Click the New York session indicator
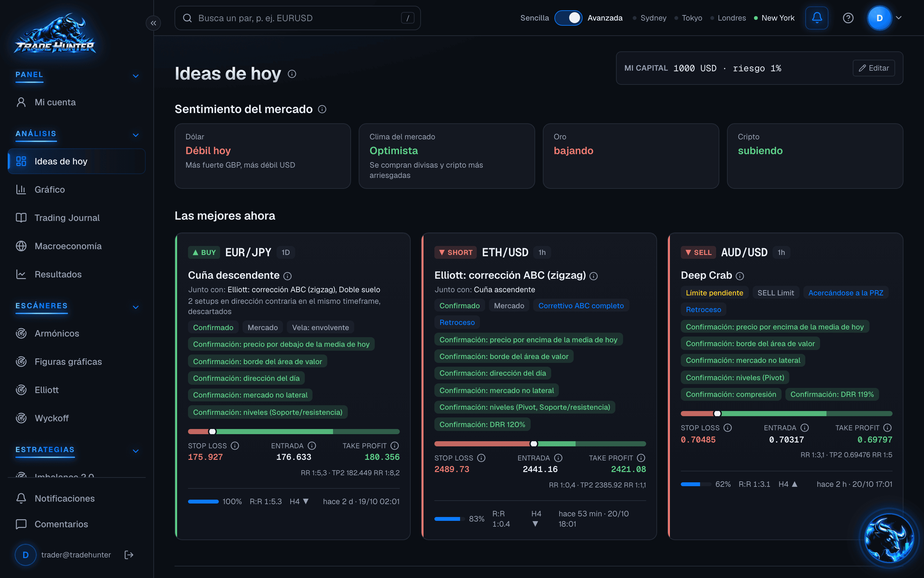 pyautogui.click(x=774, y=18)
